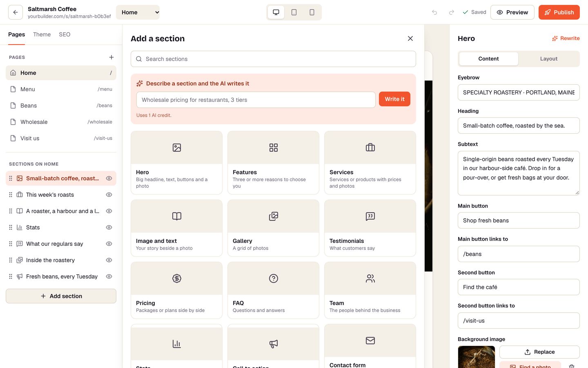The height and width of the screenshot is (368, 588).
Task: Publish the site
Action: point(559,12)
